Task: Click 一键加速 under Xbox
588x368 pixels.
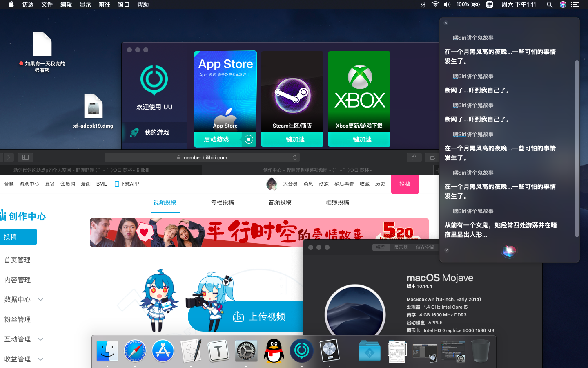Action: (359, 139)
